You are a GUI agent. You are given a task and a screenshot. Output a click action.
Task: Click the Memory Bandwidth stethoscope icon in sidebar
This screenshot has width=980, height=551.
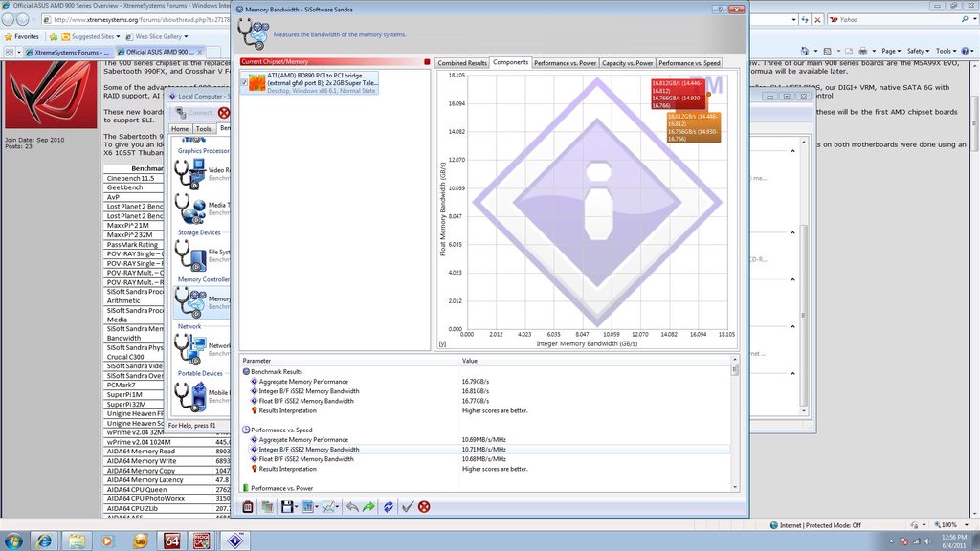click(190, 302)
